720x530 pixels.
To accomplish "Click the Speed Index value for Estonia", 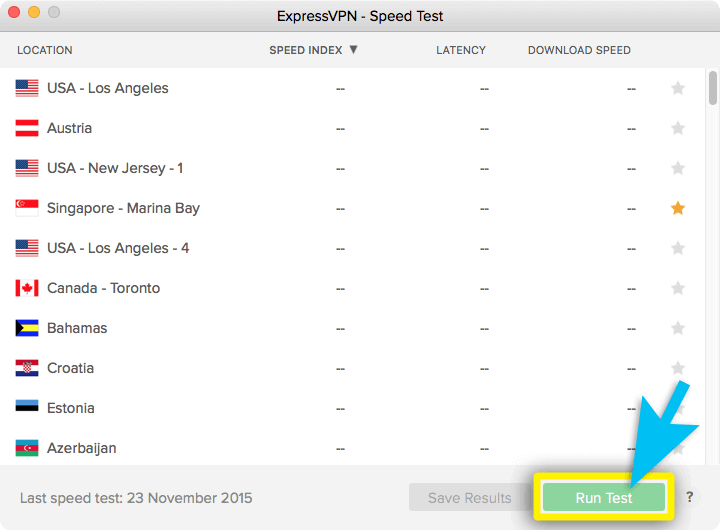I will (340, 409).
